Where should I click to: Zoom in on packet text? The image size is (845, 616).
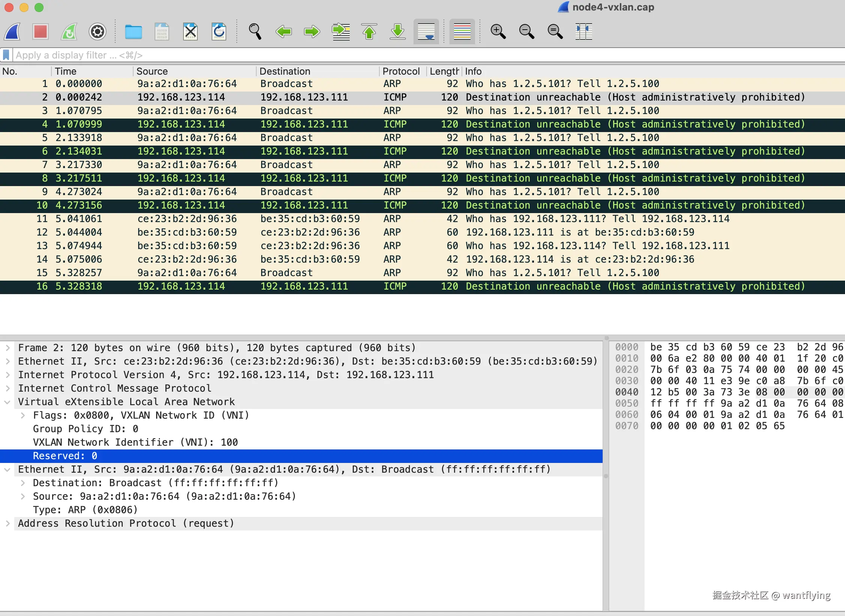498,32
